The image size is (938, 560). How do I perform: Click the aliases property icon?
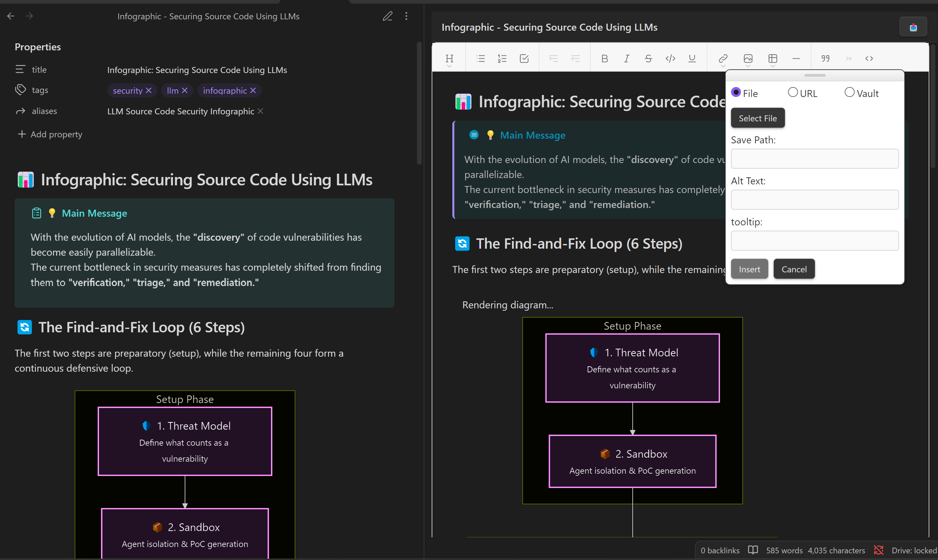tap(20, 111)
